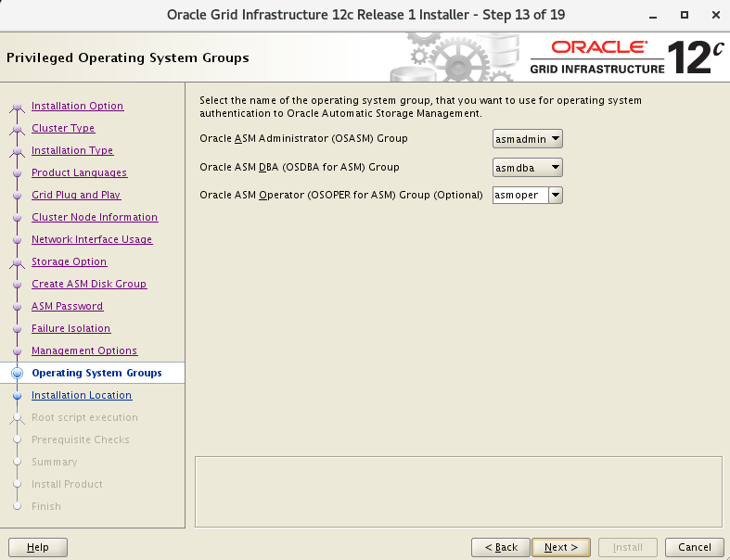Click the Cancel button
Viewport: 730px width, 560px height.
point(694,547)
